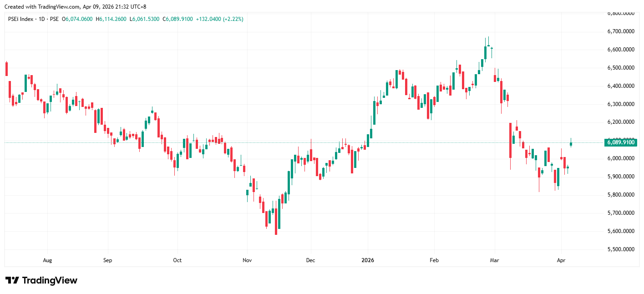644x294 pixels.
Task: Select the Nov label on time axis
Action: tap(247, 261)
